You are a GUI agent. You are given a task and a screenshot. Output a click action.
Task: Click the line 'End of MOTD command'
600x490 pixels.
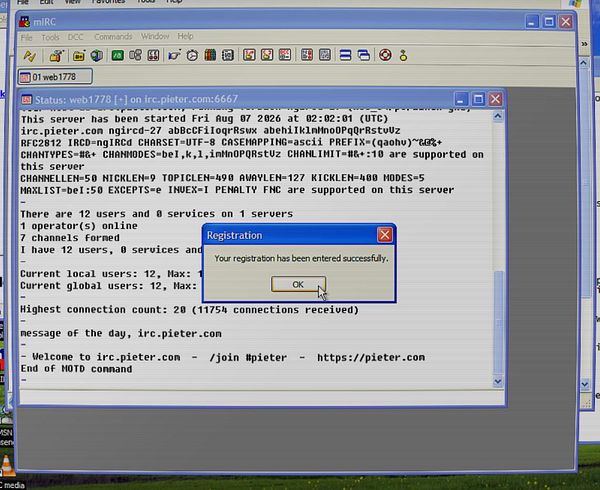[x=76, y=369]
